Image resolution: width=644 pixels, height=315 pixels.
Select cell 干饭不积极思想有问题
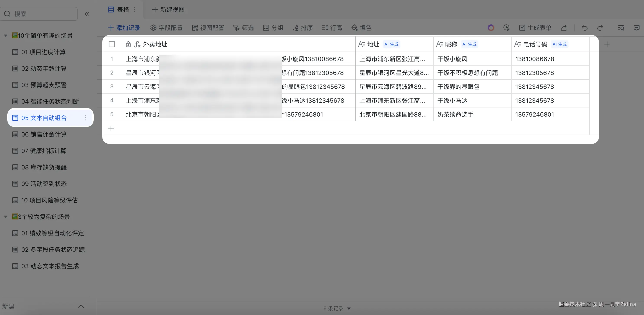click(472, 73)
